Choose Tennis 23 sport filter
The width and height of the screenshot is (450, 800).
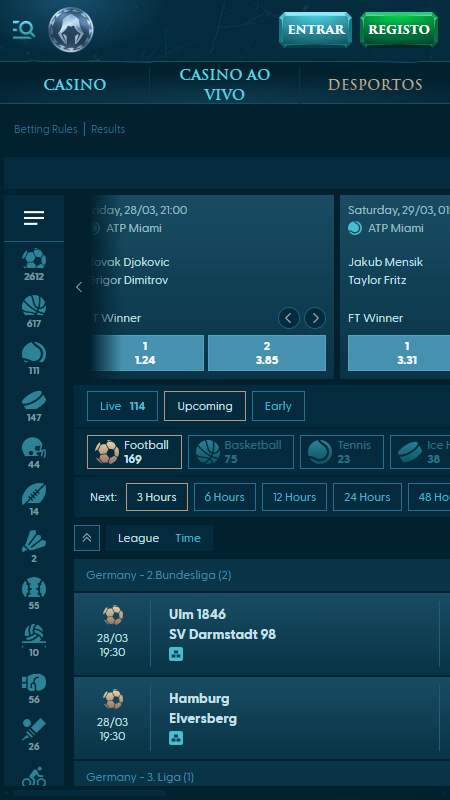click(x=342, y=452)
